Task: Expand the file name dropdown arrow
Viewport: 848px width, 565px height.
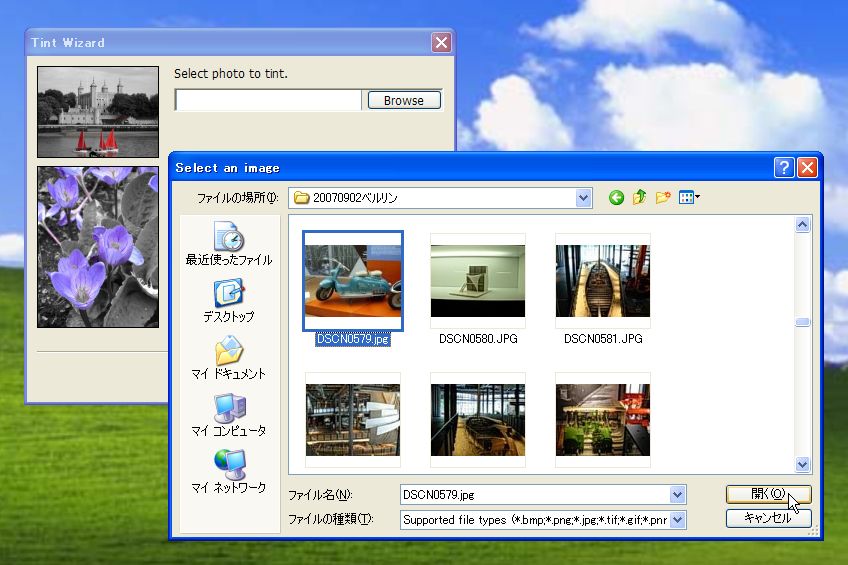Action: click(x=677, y=494)
